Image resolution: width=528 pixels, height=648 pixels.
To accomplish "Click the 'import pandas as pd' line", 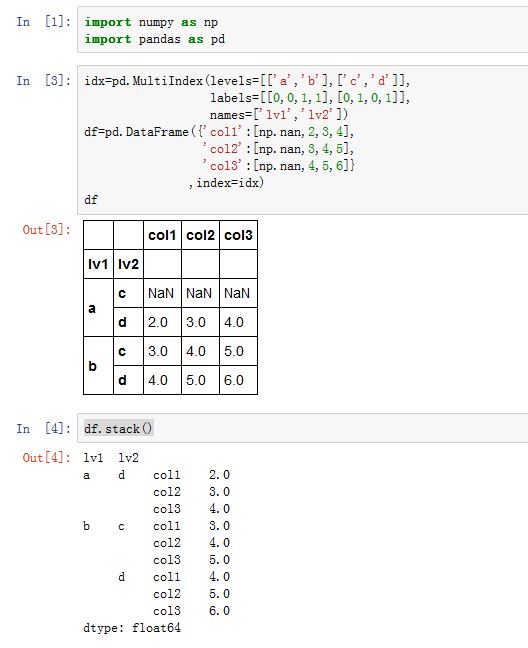I will (x=155, y=39).
